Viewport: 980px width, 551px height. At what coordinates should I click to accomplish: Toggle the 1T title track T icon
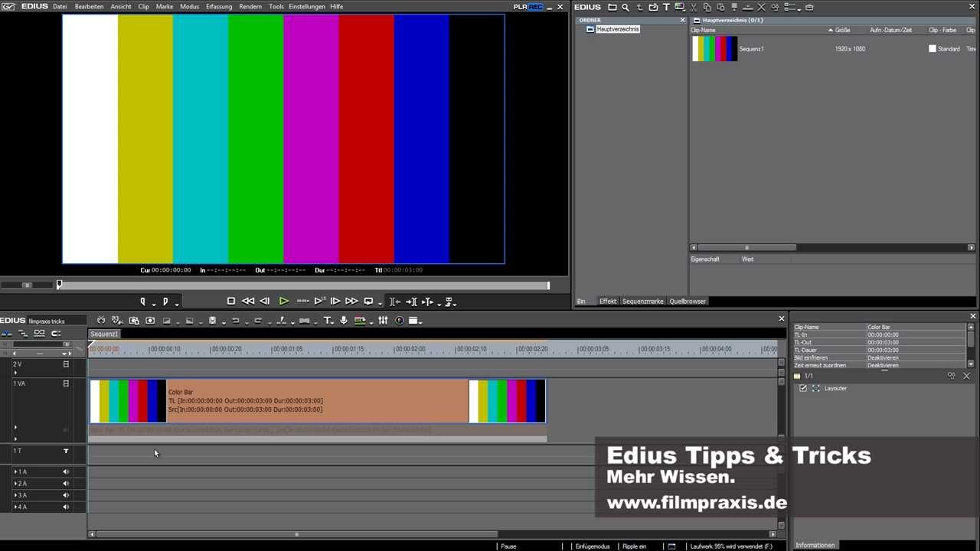point(66,452)
